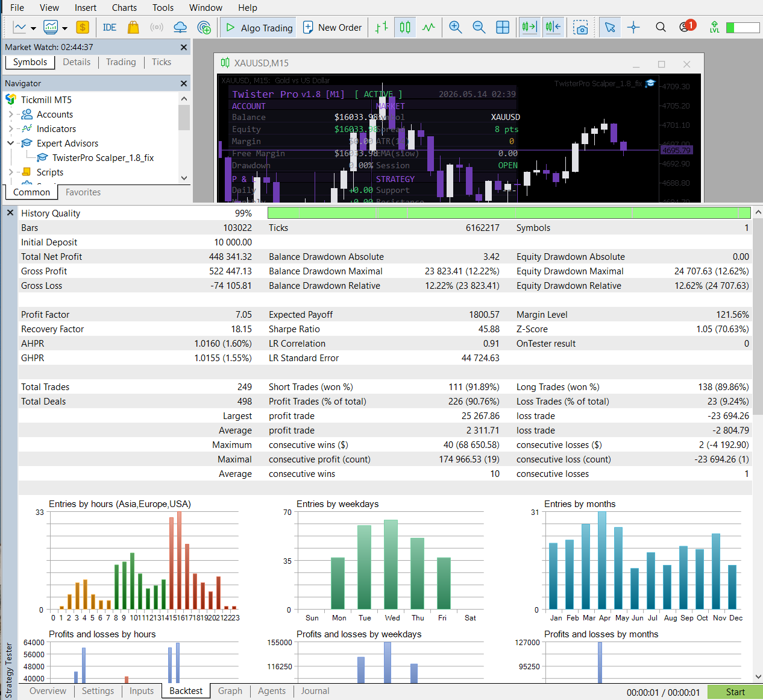This screenshot has height=700, width=763.
Task: Zoom in on the chart
Action: click(456, 27)
